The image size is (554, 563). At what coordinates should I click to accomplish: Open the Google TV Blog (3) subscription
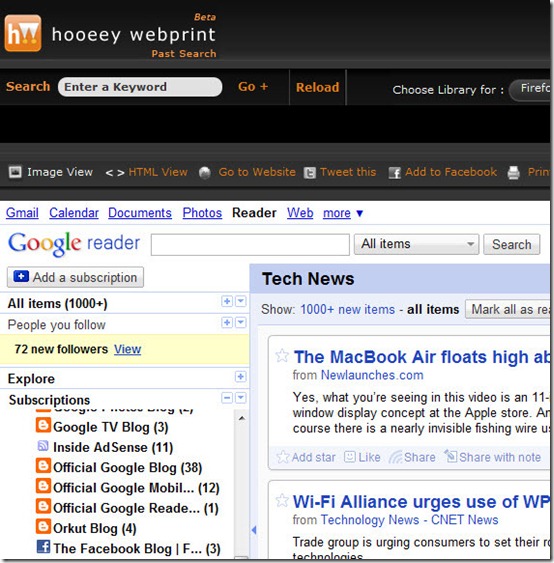[x=111, y=427]
